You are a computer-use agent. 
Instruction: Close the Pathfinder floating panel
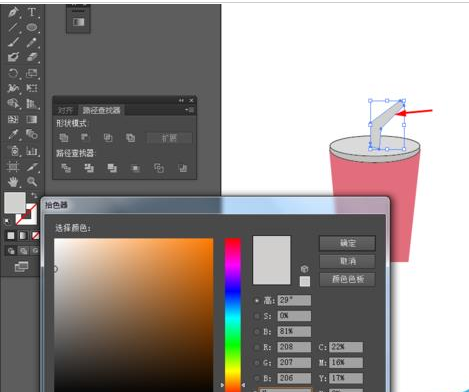click(x=191, y=100)
